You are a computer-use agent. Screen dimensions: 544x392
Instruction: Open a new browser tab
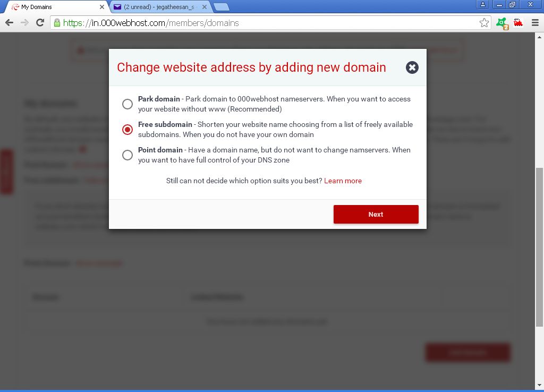(221, 7)
